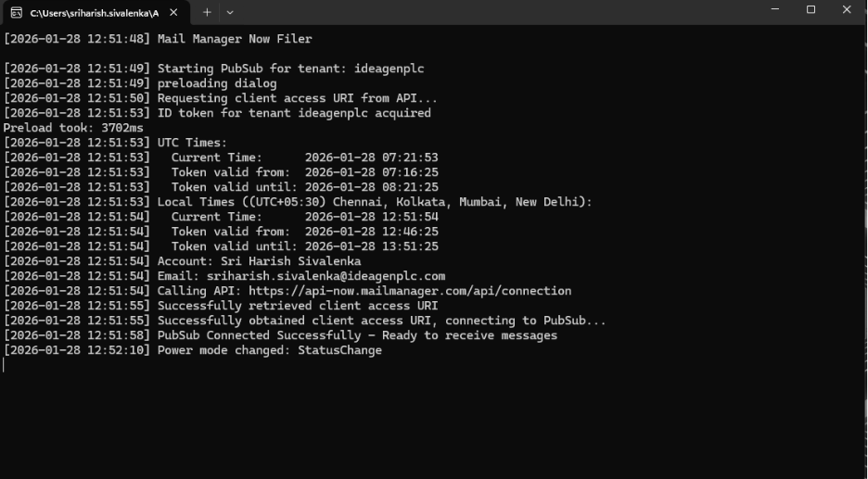Click the "Successfully retrieved client access URI" line
Viewport: 868px width, 479px height.
(x=297, y=306)
